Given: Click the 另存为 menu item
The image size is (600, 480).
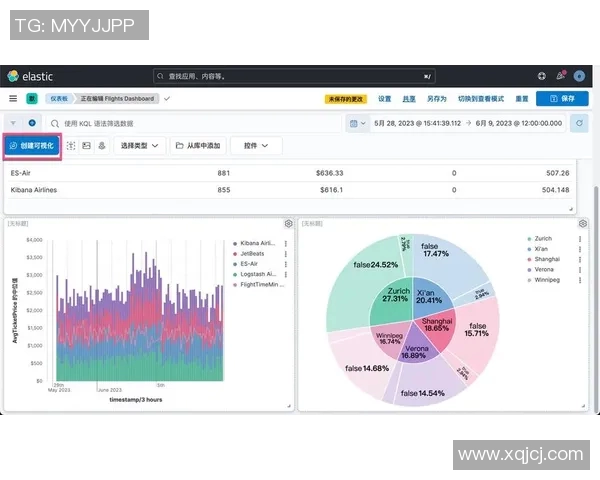Looking at the screenshot, I should (436, 99).
